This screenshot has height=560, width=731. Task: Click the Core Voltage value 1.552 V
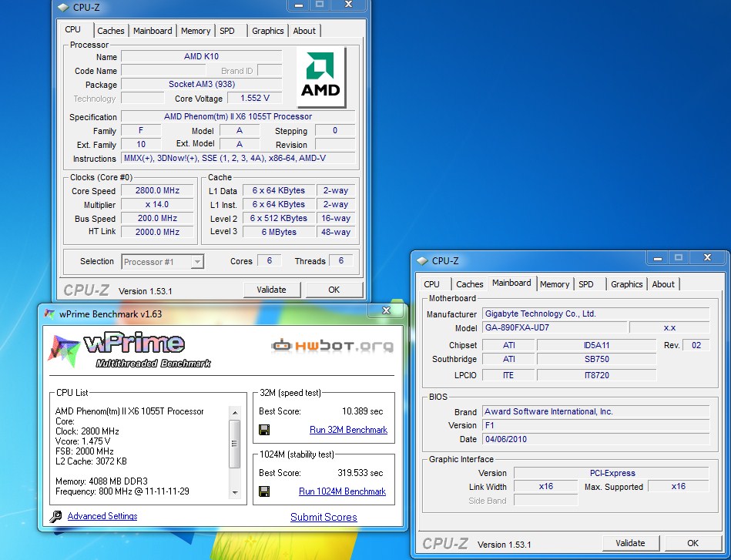click(x=254, y=99)
